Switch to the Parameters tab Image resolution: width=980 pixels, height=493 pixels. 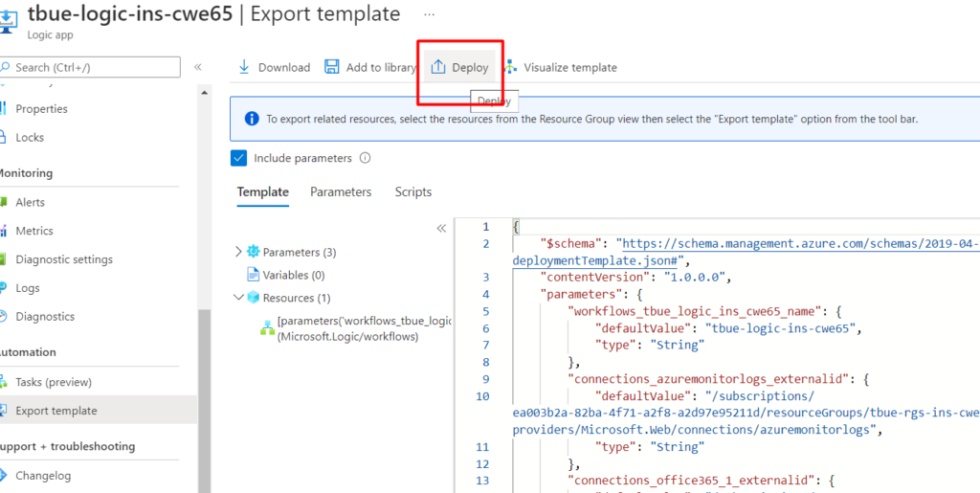(341, 191)
